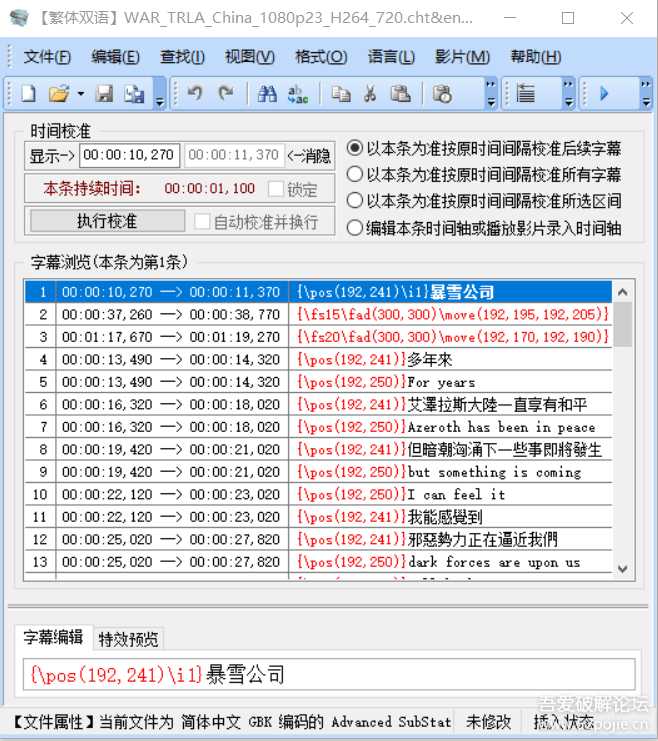Click the Save disk icon
Viewport: 658px width, 741px height.
point(104,94)
